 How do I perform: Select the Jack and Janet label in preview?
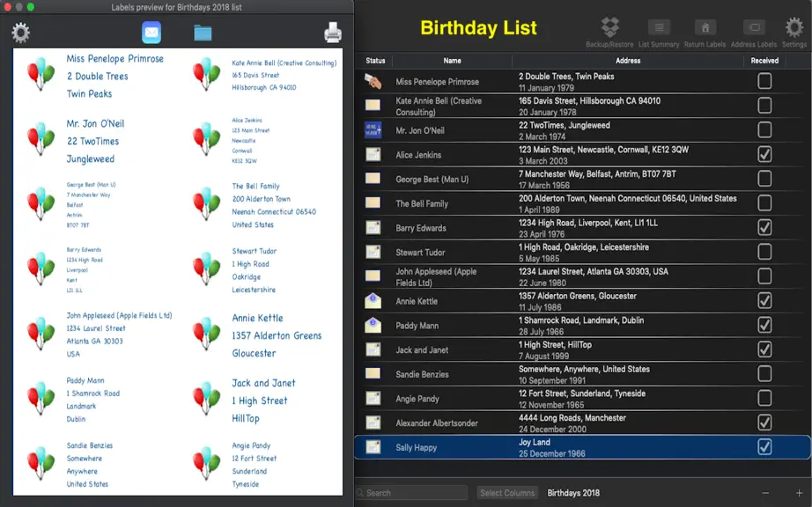(x=243, y=400)
